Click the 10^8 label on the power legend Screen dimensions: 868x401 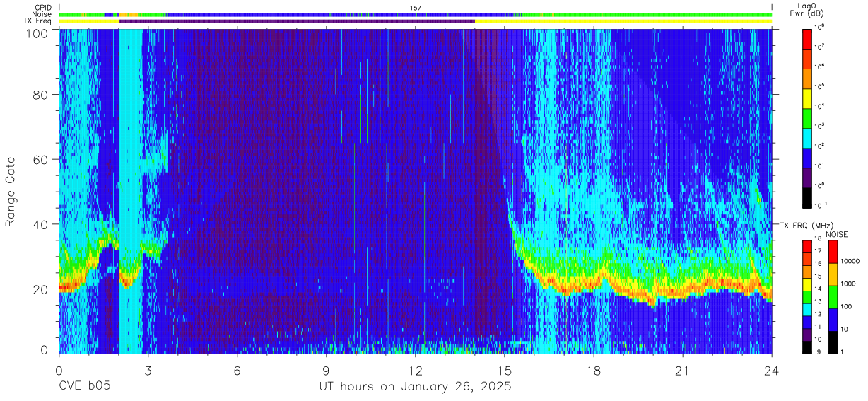[x=819, y=26]
